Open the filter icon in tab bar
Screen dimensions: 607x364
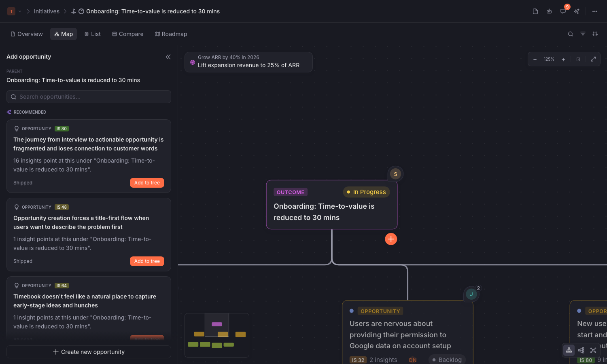coord(583,34)
